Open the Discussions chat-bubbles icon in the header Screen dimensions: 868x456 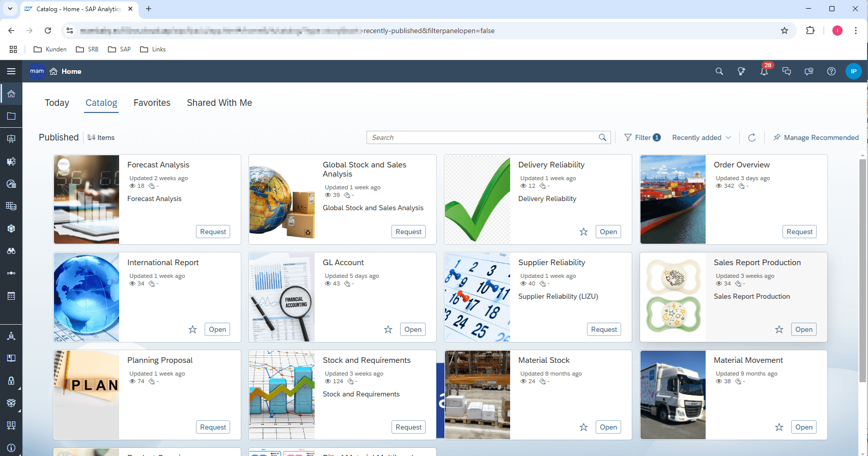[x=787, y=71]
